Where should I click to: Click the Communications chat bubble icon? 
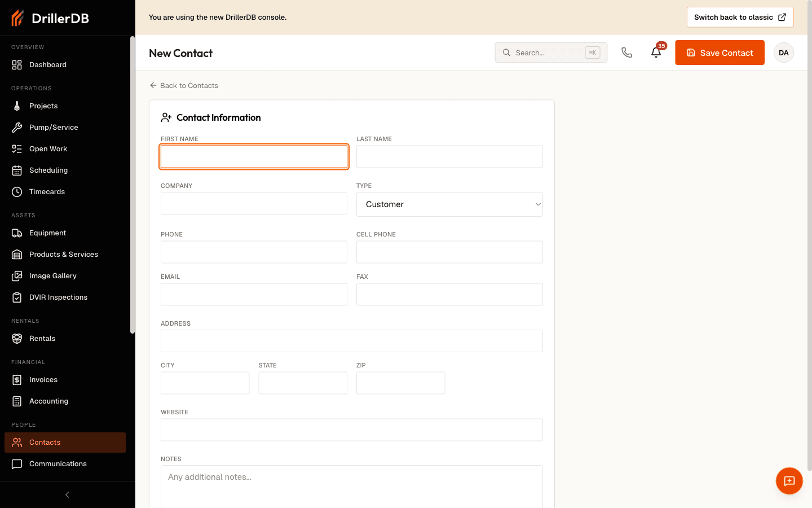(x=17, y=464)
